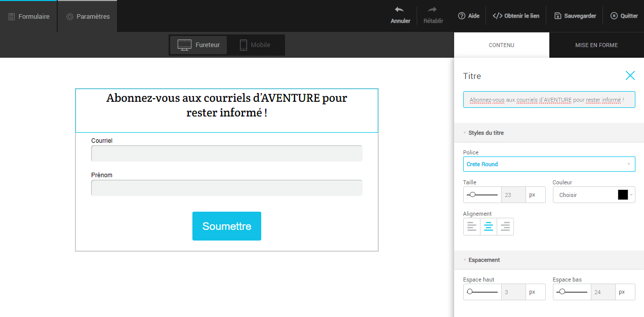Align title text to the right
644x317 pixels.
pyautogui.click(x=505, y=227)
